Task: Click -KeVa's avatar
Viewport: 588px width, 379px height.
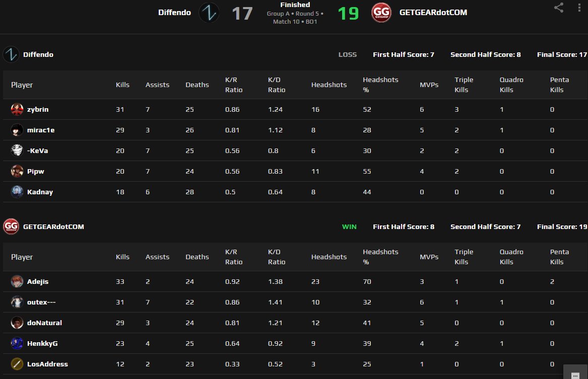Action: click(x=17, y=150)
